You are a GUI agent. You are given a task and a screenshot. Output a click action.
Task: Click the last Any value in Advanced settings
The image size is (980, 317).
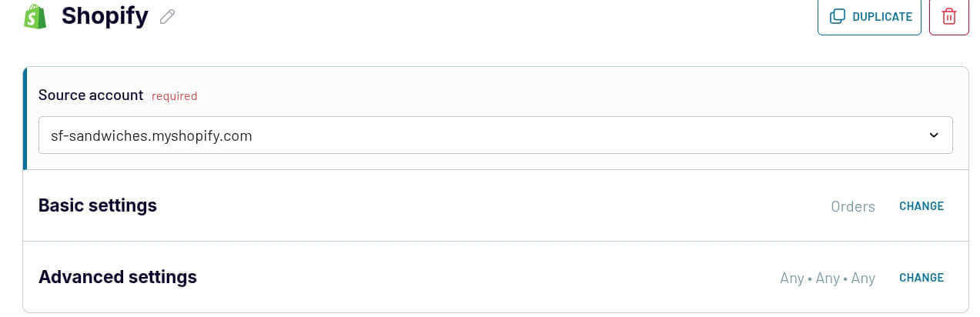[863, 278]
